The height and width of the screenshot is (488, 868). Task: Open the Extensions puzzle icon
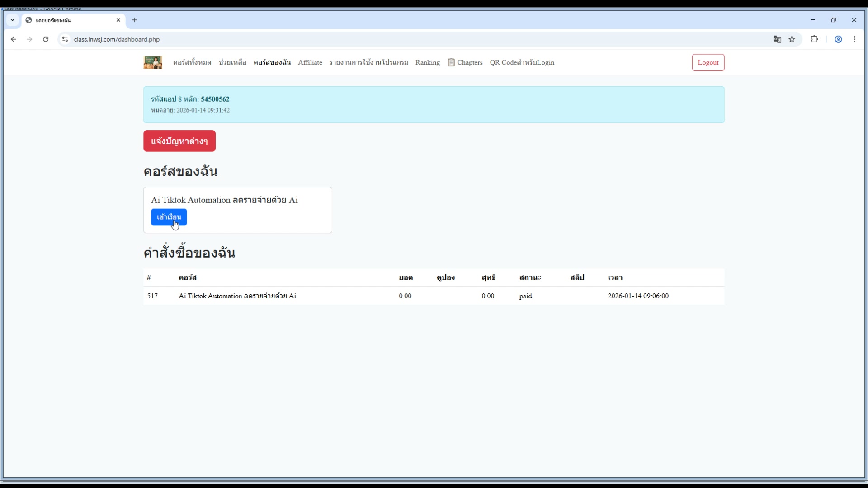click(814, 39)
